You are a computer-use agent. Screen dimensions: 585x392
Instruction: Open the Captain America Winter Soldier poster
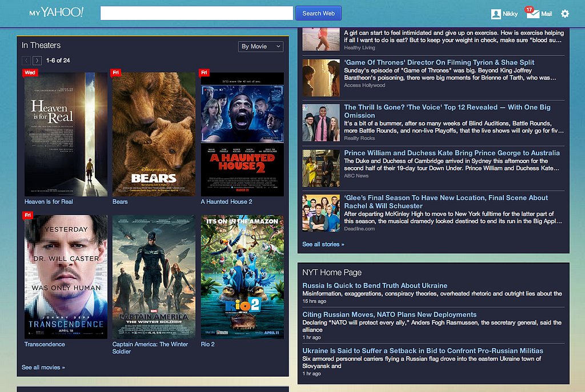(154, 277)
